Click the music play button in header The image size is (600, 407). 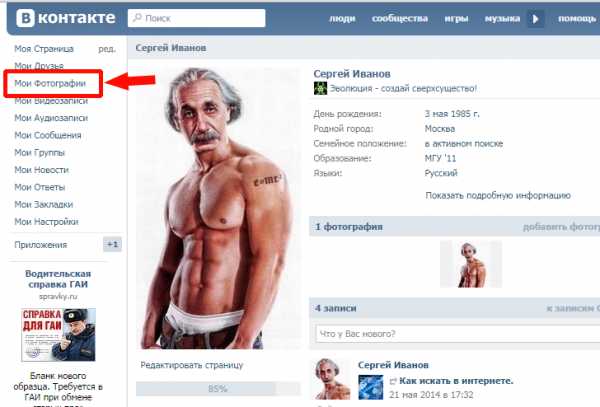click(536, 18)
